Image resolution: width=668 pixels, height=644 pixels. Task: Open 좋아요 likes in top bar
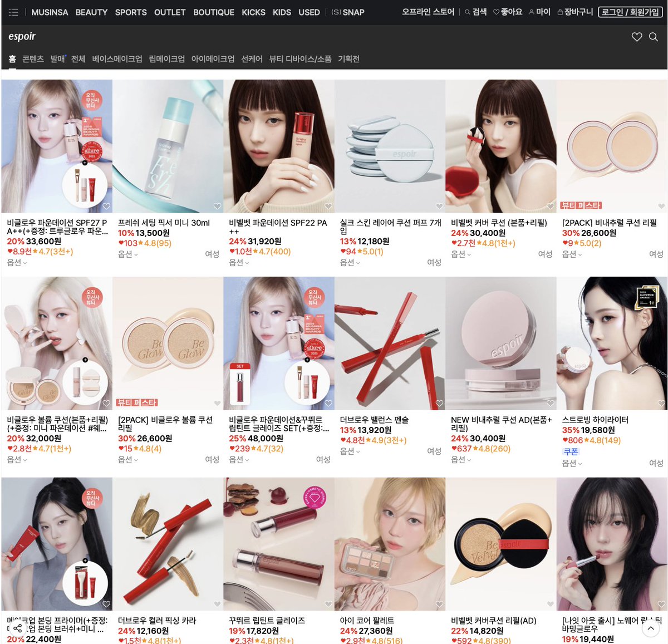508,12
